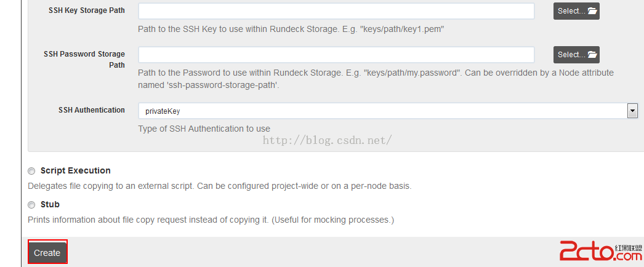
Task: Select the Stub radio button
Action: tap(31, 205)
